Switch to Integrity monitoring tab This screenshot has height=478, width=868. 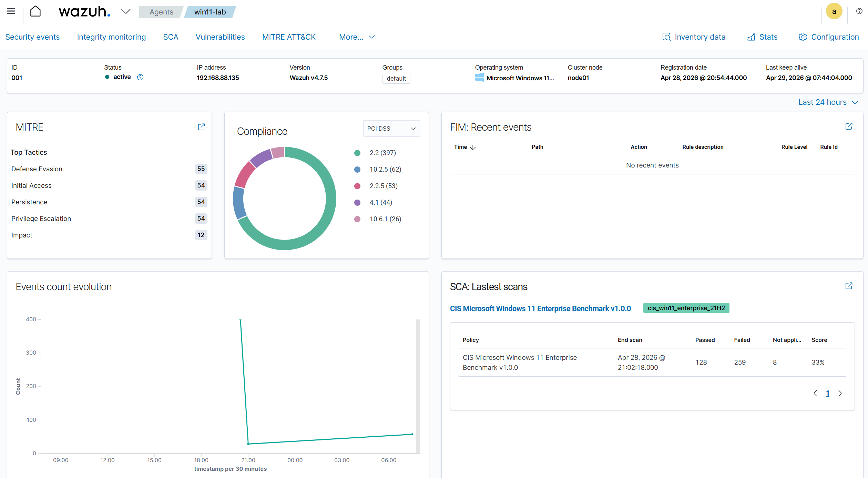coord(111,37)
